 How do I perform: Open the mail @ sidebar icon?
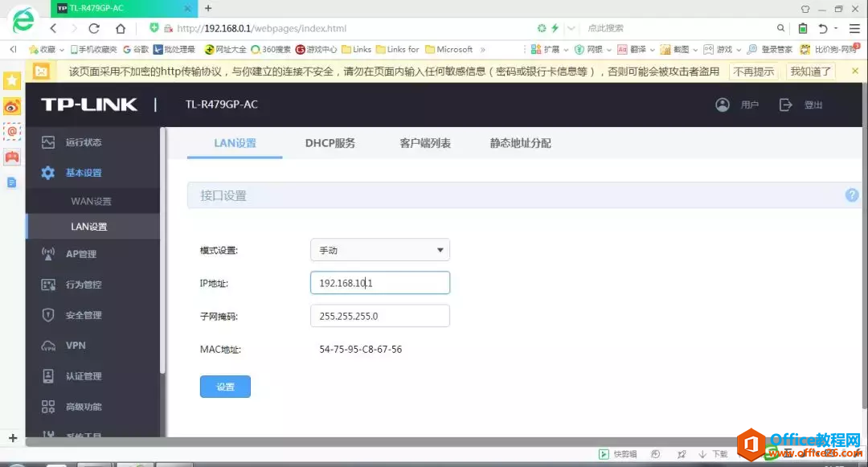click(x=11, y=132)
